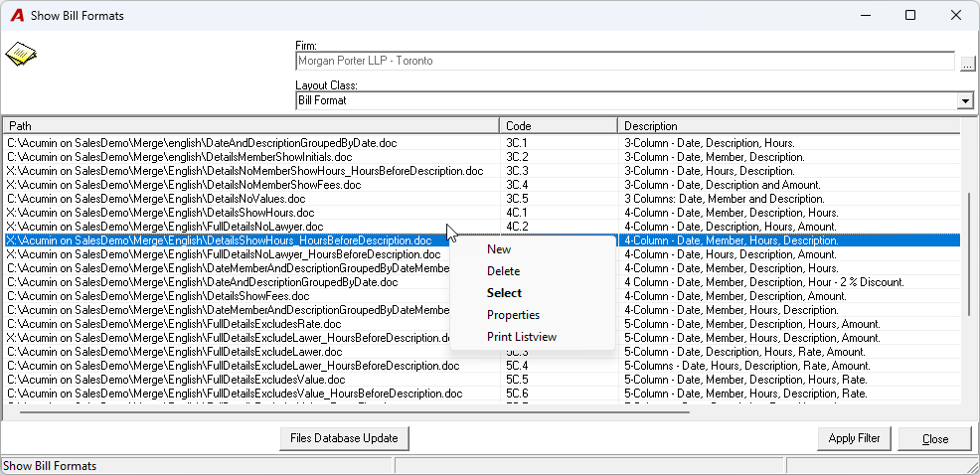This screenshot has width=980, height=475.
Task: Click description with '2 % Discount'
Action: pos(763,282)
